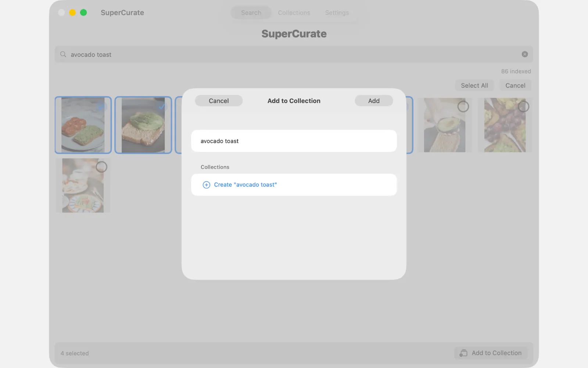Viewport: 588px width, 368px height.
Task: Toggle selection circle on breakfast plates photo
Action: [x=101, y=167]
